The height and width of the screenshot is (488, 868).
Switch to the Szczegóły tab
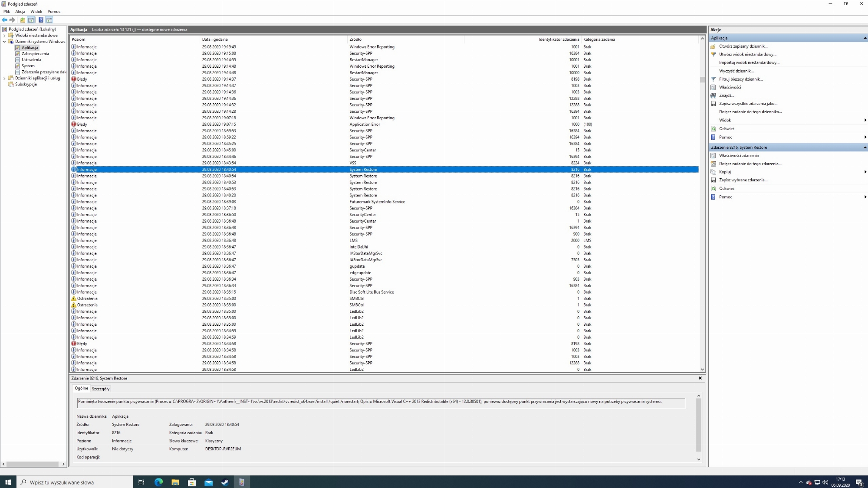point(101,389)
